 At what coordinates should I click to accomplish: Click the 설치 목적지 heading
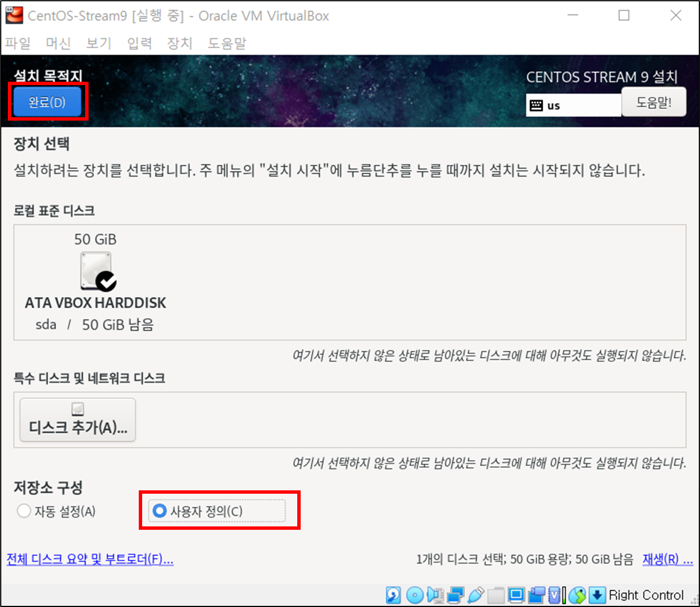tap(49, 76)
